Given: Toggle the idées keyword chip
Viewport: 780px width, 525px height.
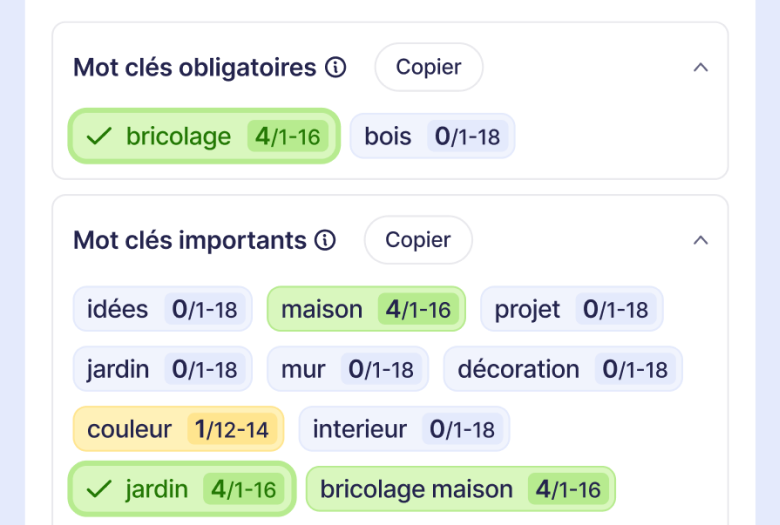Looking at the screenshot, I should (163, 309).
